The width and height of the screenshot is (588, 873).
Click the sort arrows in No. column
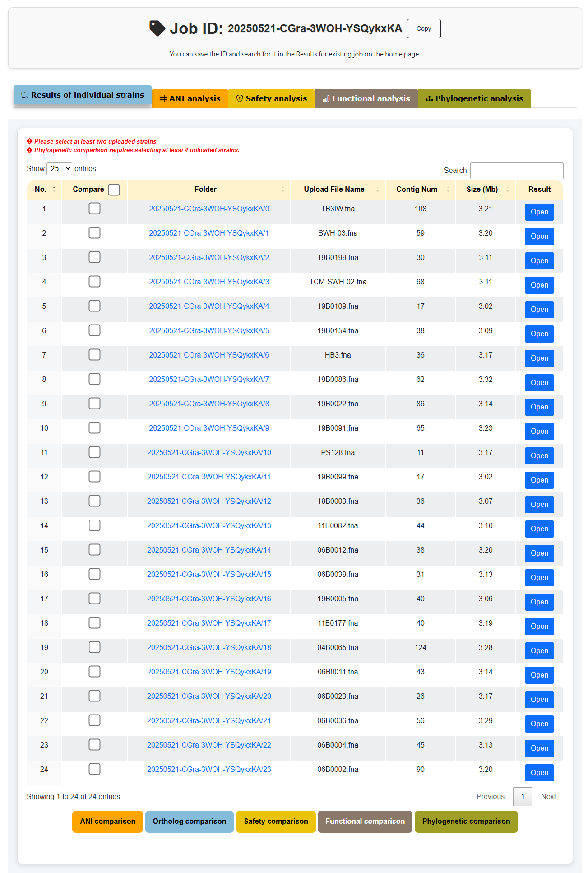point(54,190)
